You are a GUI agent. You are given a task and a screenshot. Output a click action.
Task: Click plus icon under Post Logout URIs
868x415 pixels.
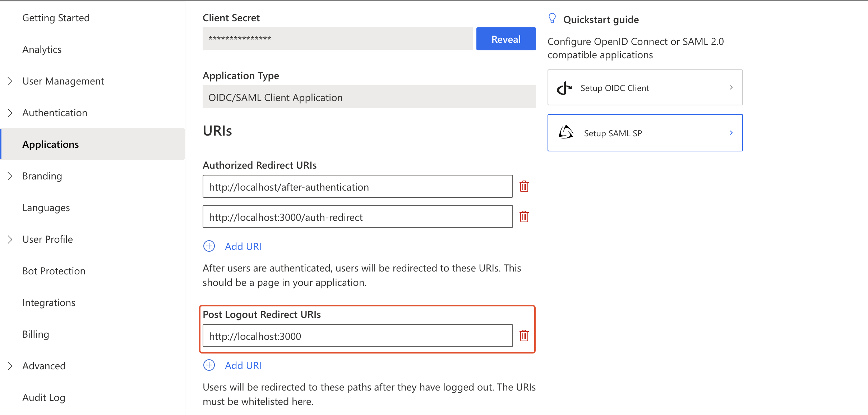[x=209, y=365]
